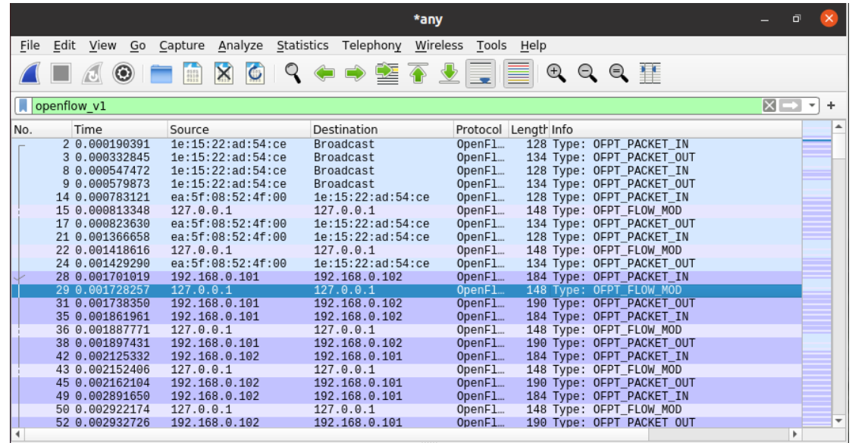Click horizontal scrollbar left arrow
Image resolution: width=868 pixels, height=443 pixels.
17,434
